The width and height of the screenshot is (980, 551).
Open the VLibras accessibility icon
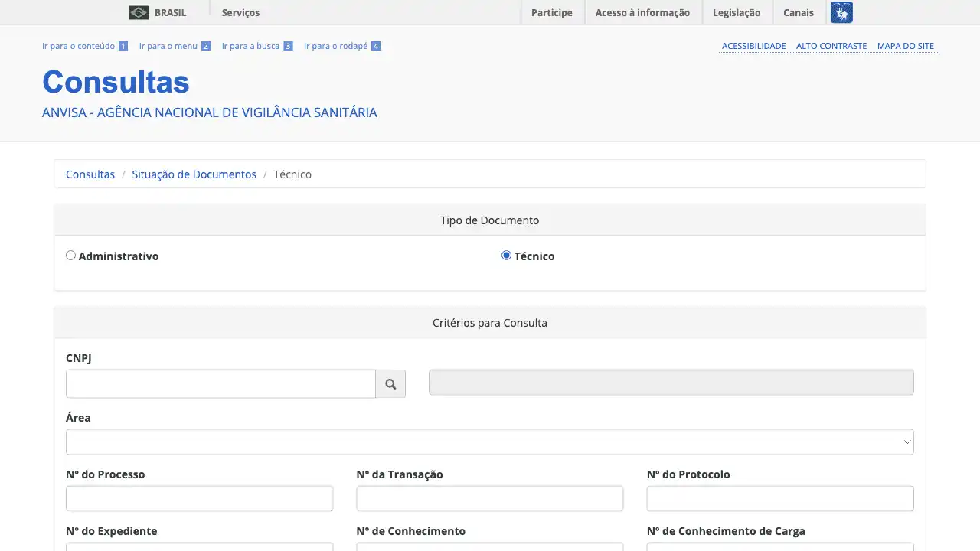click(x=841, y=12)
